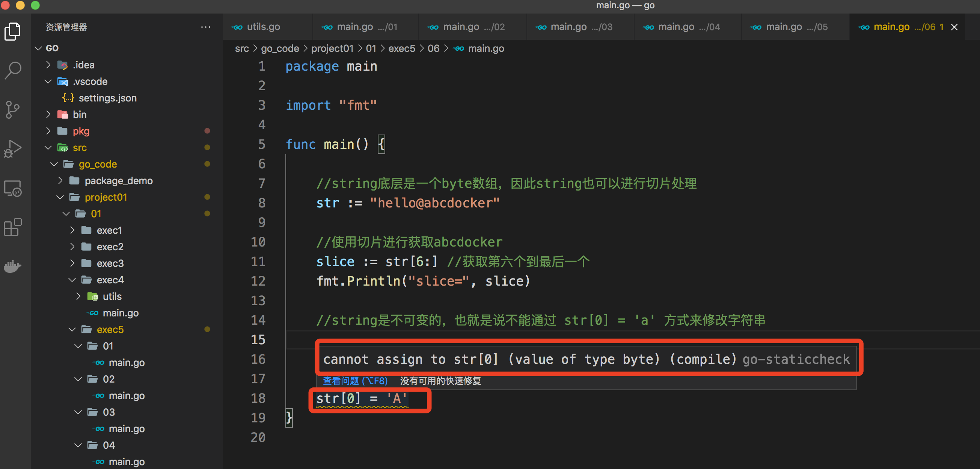Open the Docker view icon
Image resolution: width=980 pixels, height=469 pixels.
point(13,266)
